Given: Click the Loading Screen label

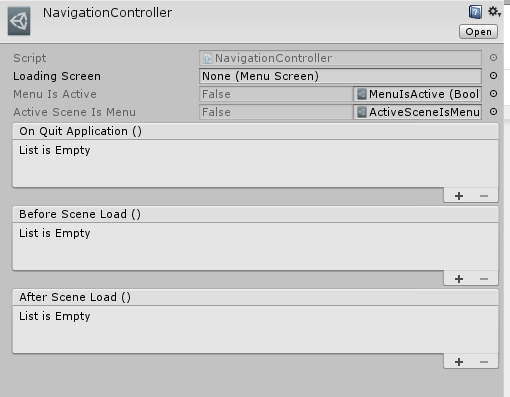Looking at the screenshot, I should tap(57, 76).
